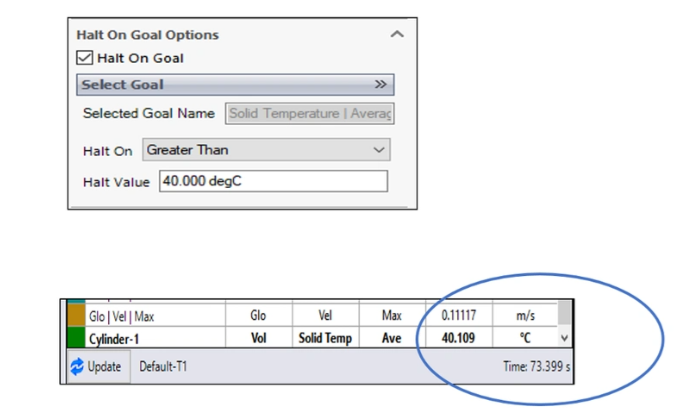Select the Glo | Vel | Max row name
The height and width of the screenshot is (419, 686).
tap(118, 315)
